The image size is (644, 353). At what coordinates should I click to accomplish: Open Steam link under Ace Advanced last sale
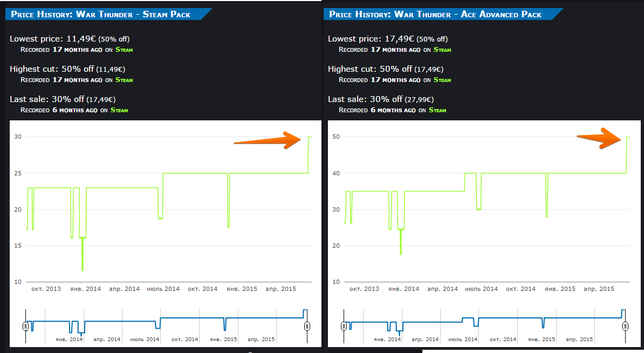437,110
